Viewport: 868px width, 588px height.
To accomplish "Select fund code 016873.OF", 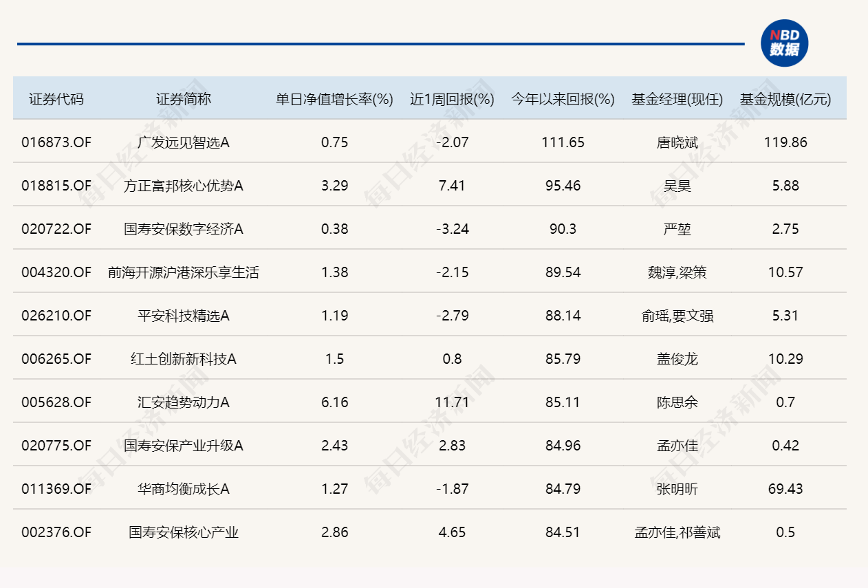I will (56, 142).
